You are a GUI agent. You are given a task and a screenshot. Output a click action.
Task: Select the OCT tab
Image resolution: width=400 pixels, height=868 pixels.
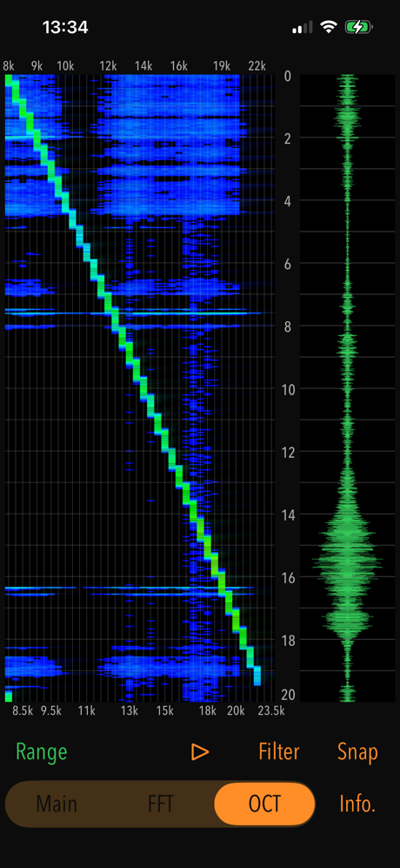click(264, 804)
